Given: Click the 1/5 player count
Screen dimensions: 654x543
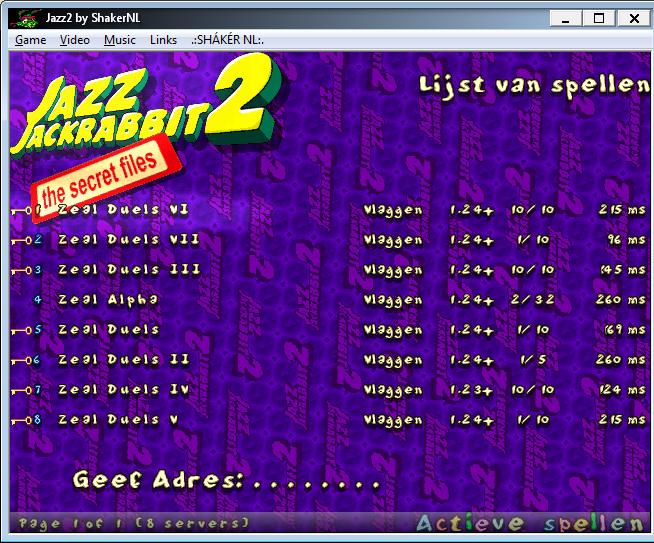Looking at the screenshot, I should pyautogui.click(x=533, y=359).
